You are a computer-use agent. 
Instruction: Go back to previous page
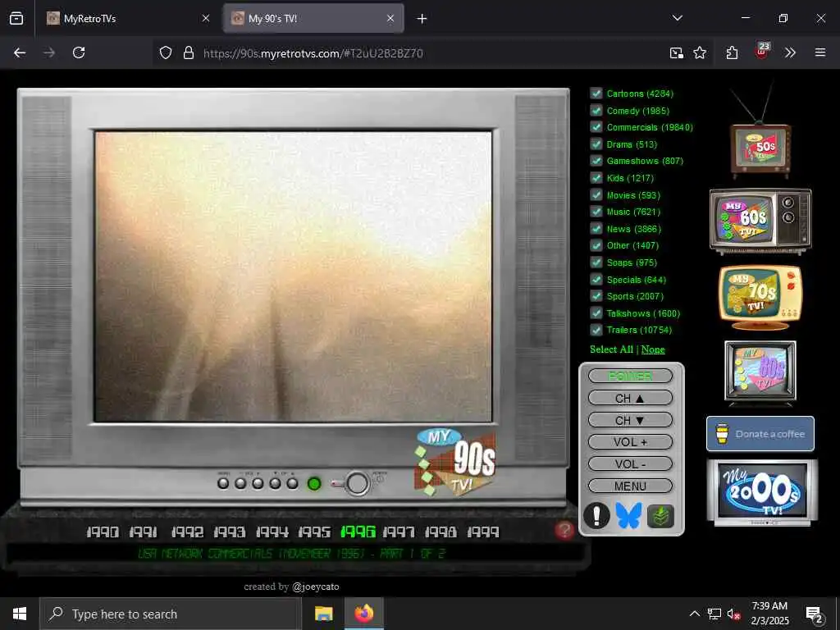pyautogui.click(x=20, y=52)
